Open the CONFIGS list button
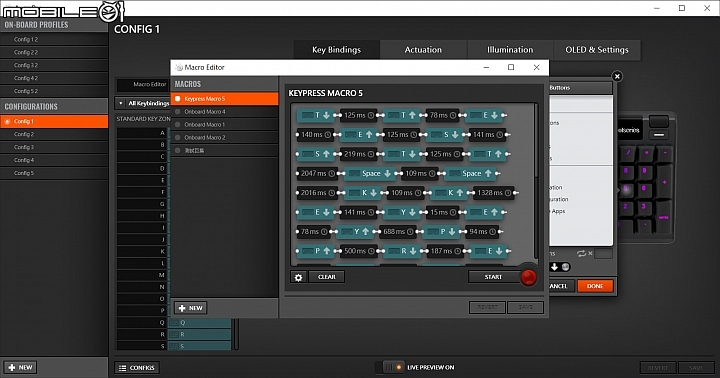Image resolution: width=720 pixels, height=378 pixels. click(136, 367)
